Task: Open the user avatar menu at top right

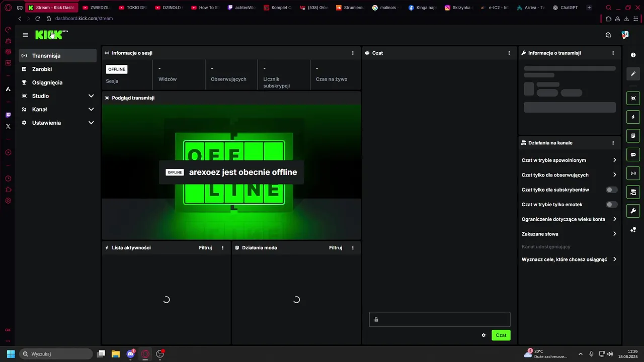Action: click(625, 35)
